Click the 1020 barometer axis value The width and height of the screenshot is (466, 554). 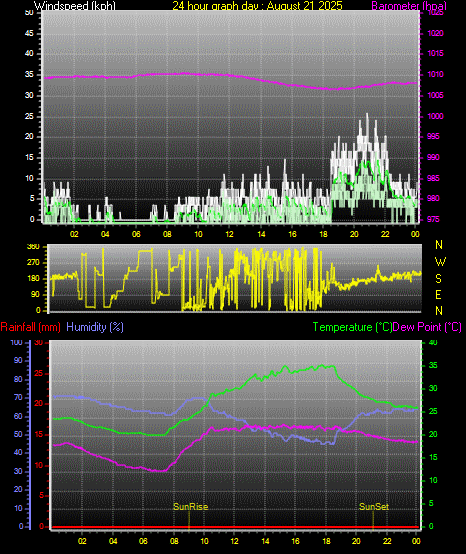coord(435,33)
